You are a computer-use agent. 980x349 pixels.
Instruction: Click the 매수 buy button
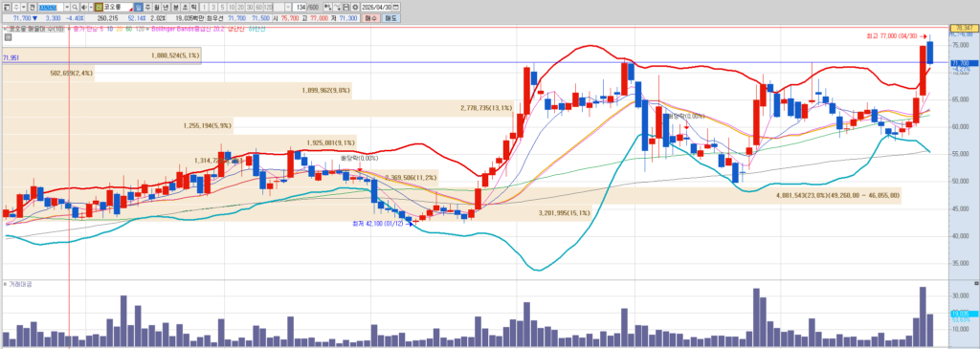click(370, 19)
